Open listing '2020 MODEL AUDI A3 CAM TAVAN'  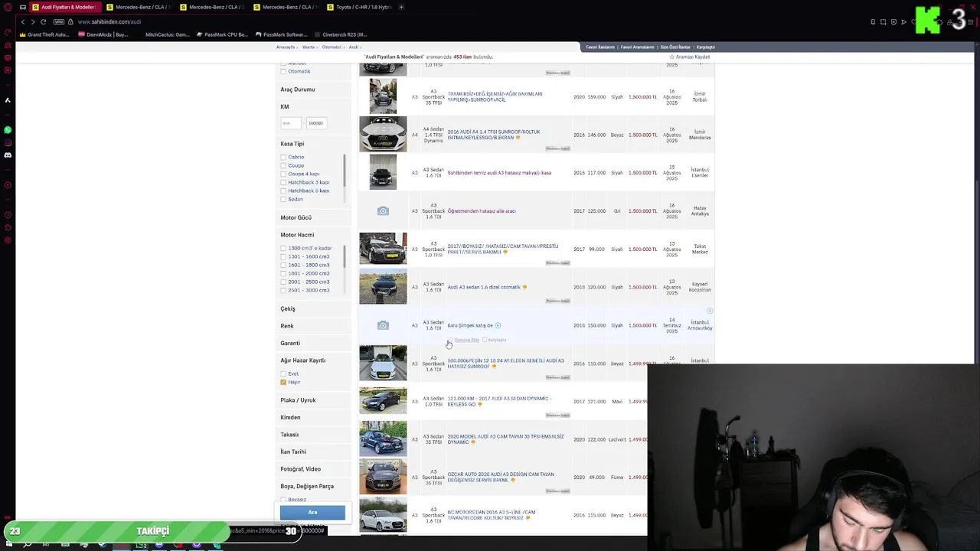505,439
